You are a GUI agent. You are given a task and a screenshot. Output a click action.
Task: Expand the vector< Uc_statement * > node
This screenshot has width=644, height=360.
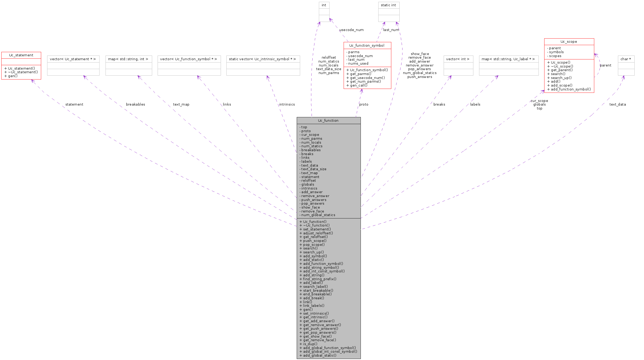coord(73,59)
